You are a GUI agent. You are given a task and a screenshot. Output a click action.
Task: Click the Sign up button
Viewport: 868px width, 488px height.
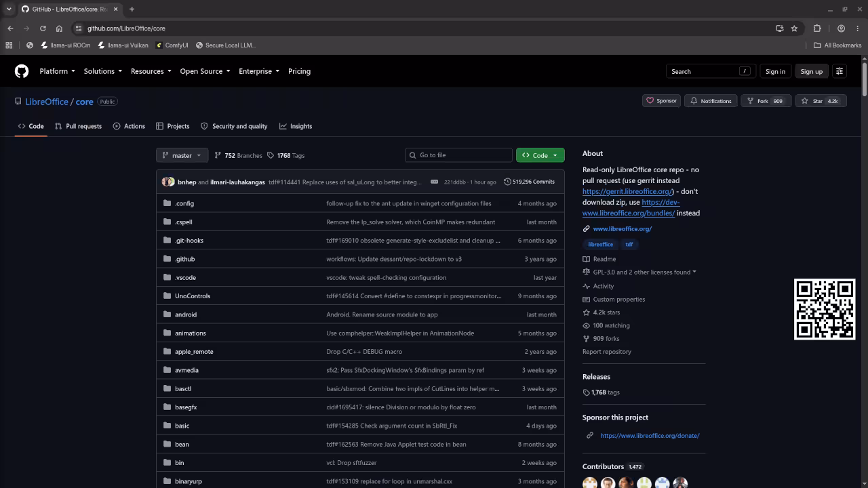tap(811, 71)
